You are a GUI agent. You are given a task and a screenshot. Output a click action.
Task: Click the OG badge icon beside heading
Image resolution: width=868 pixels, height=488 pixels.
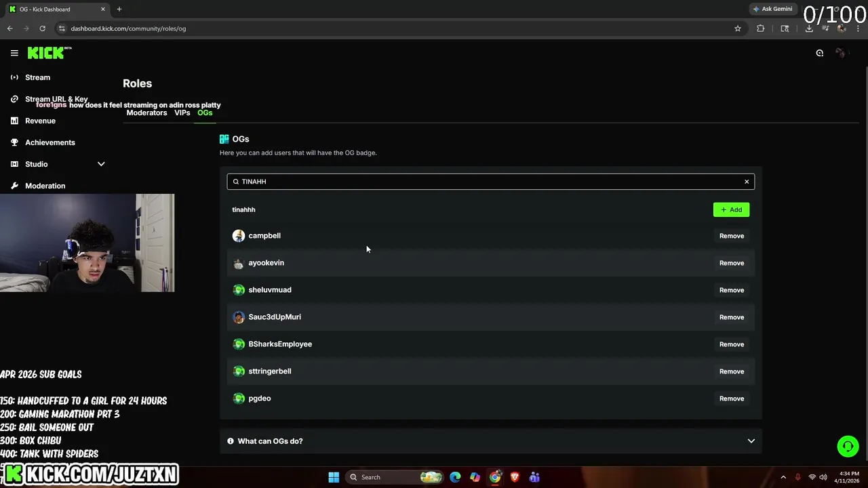click(224, 139)
